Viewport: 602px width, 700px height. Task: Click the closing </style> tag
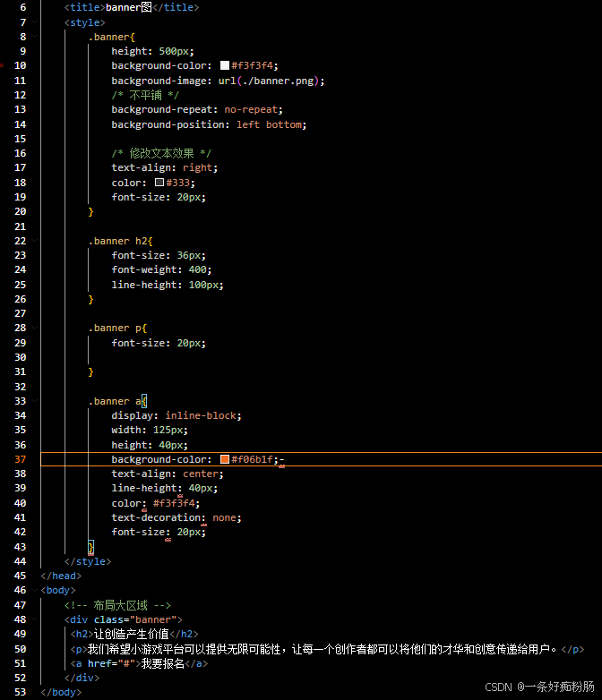88,561
